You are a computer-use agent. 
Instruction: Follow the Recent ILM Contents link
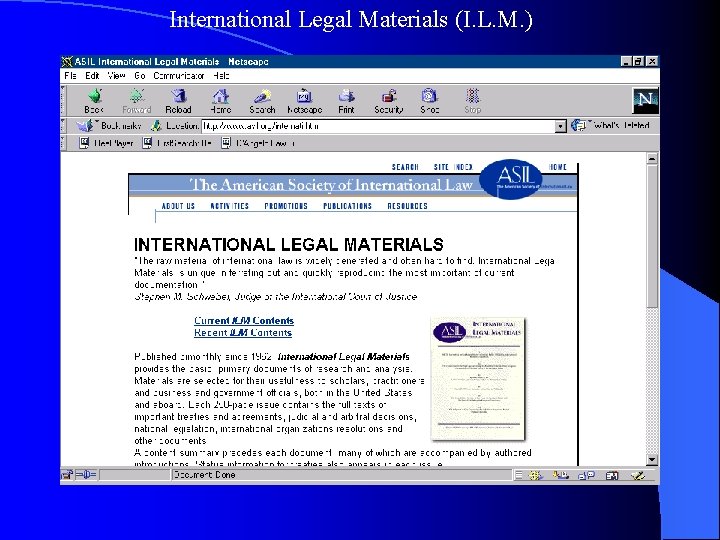[x=243, y=332]
